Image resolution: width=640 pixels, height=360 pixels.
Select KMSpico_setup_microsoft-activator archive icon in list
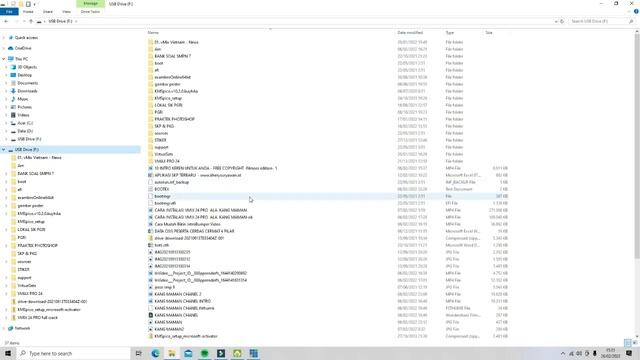point(151,336)
